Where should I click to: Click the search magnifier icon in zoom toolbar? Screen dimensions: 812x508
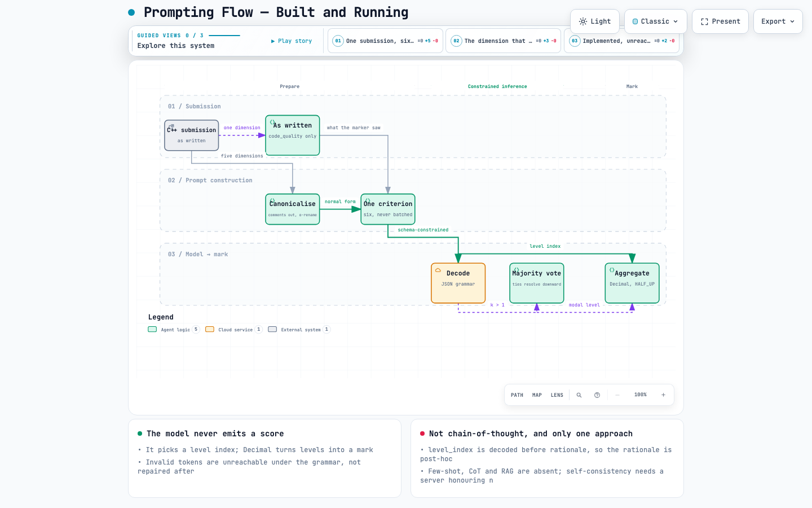[579, 395]
